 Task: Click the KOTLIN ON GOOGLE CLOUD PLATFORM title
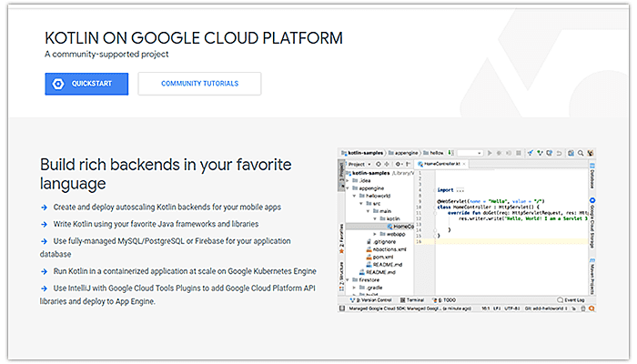point(194,38)
